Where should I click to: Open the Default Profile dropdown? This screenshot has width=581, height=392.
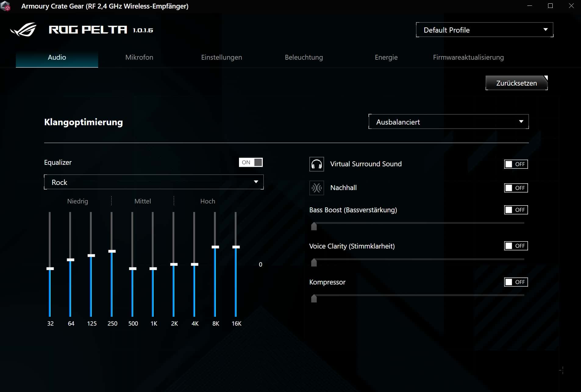[x=484, y=30]
